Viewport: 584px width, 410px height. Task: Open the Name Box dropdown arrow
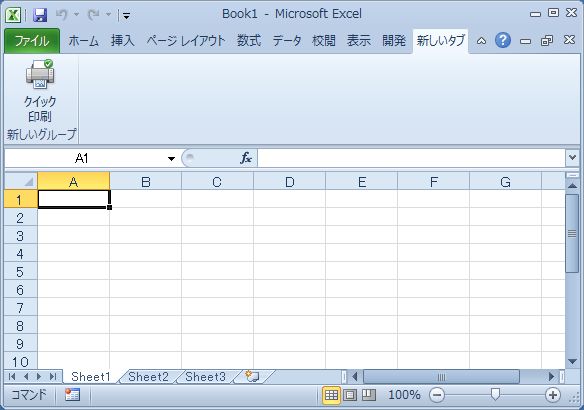point(171,159)
